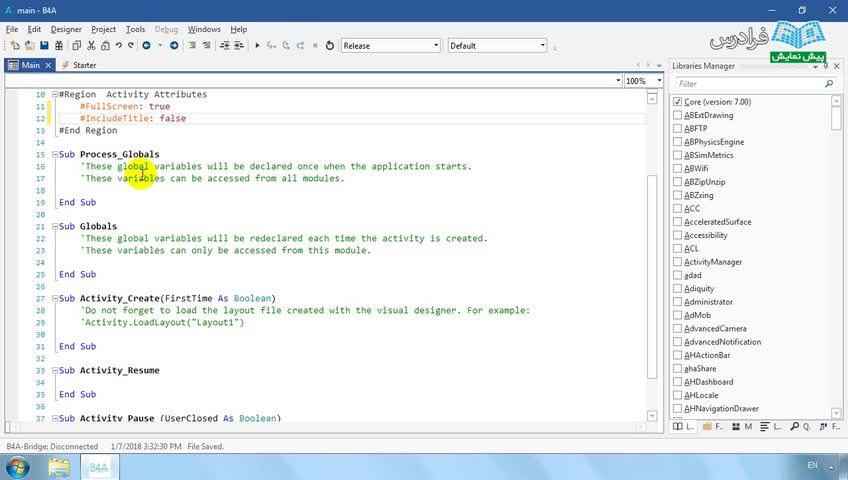Navigate forward with blue right arrow
Screen dimensions: 848x480
(174, 46)
